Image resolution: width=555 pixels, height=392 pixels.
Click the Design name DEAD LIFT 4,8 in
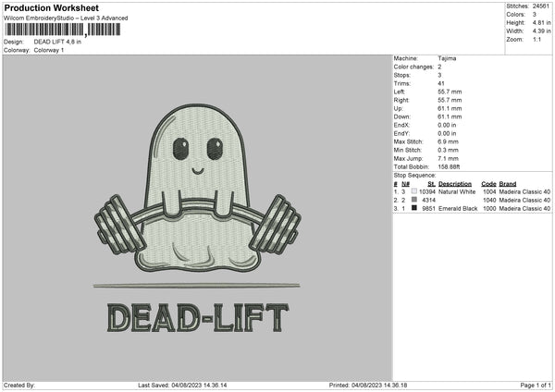pyautogui.click(x=61, y=42)
